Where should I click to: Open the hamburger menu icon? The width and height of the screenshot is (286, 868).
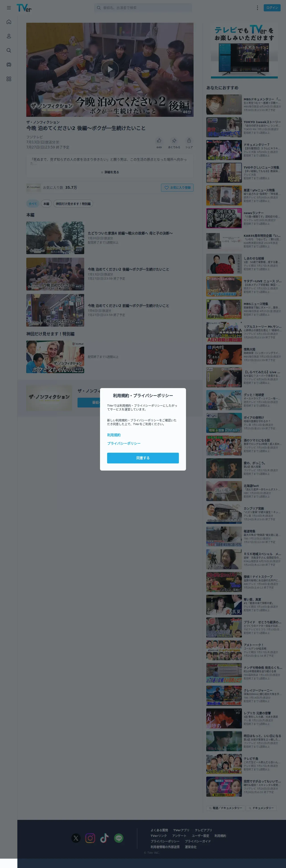[x=9, y=8]
